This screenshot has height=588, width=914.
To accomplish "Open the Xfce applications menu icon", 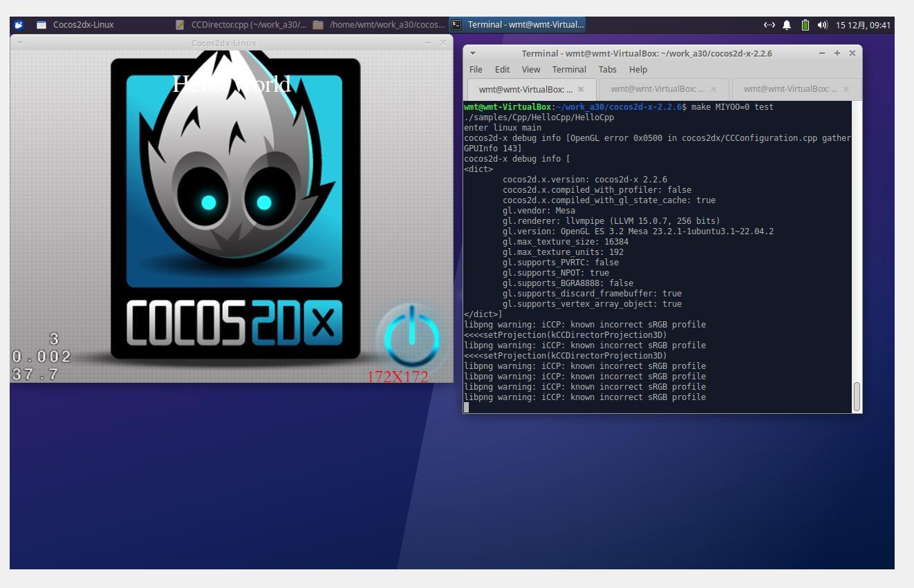I will [19, 25].
